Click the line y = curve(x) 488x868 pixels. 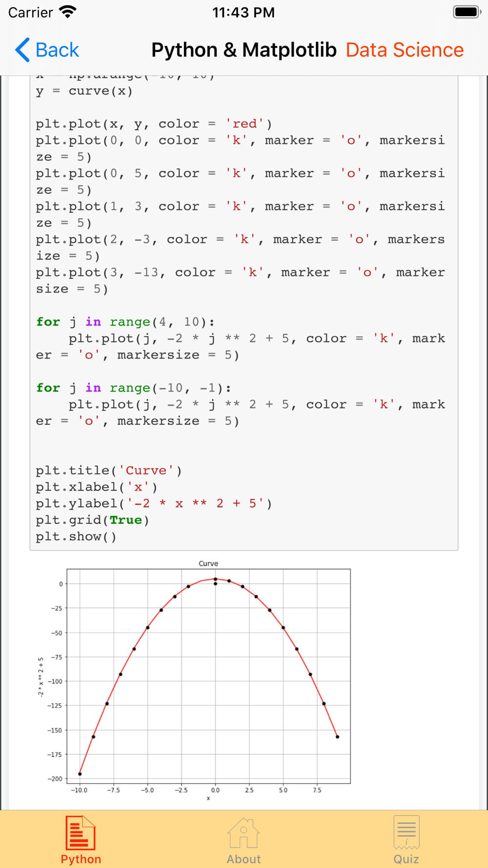(x=84, y=91)
